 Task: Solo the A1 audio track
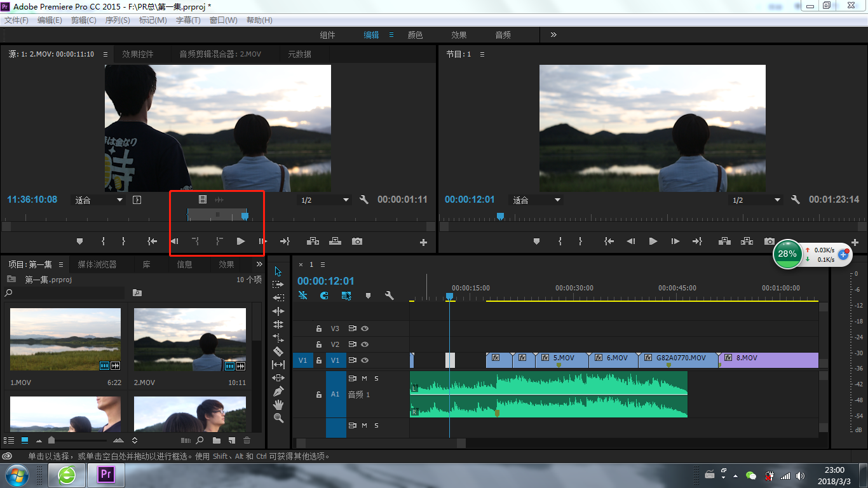point(376,378)
